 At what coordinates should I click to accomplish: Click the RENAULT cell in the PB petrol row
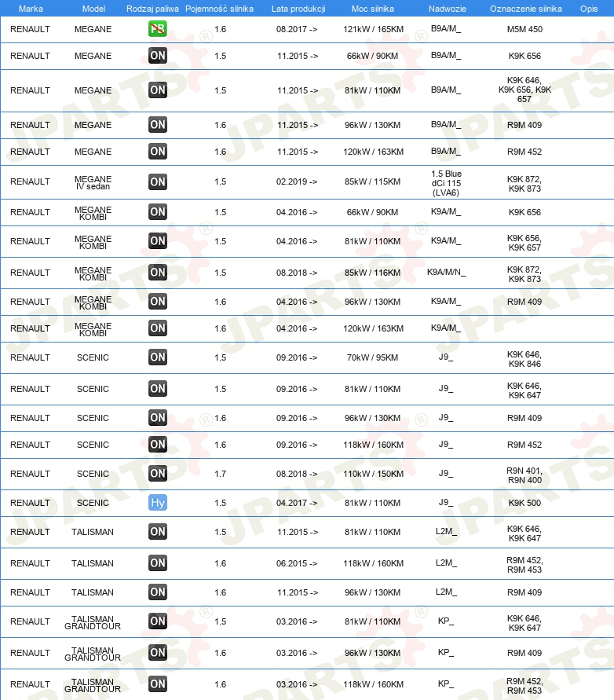coord(30,29)
